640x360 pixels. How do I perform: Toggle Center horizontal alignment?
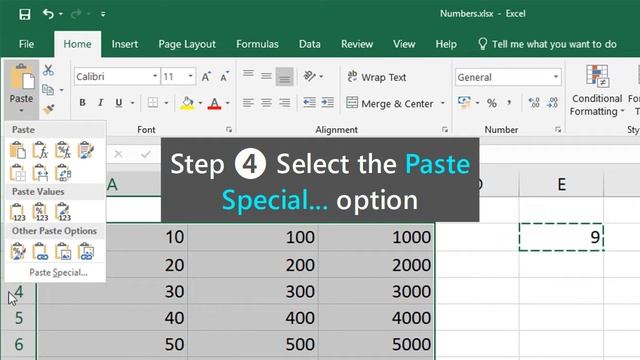click(x=266, y=102)
